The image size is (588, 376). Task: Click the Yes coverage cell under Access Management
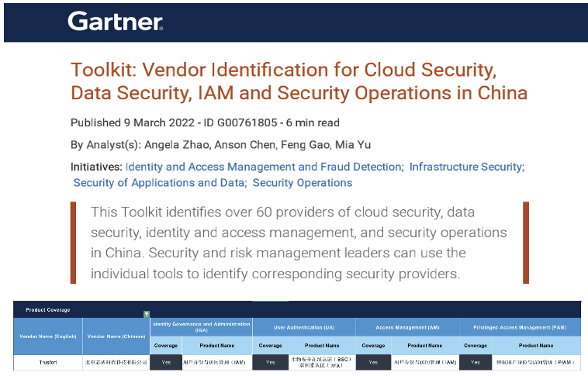(373, 363)
